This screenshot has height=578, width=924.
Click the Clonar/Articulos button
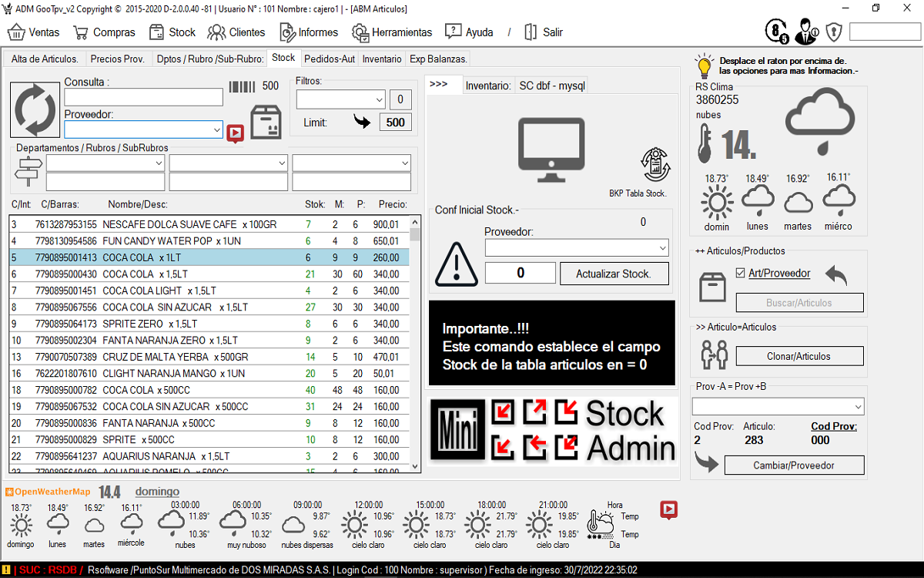pyautogui.click(x=799, y=356)
